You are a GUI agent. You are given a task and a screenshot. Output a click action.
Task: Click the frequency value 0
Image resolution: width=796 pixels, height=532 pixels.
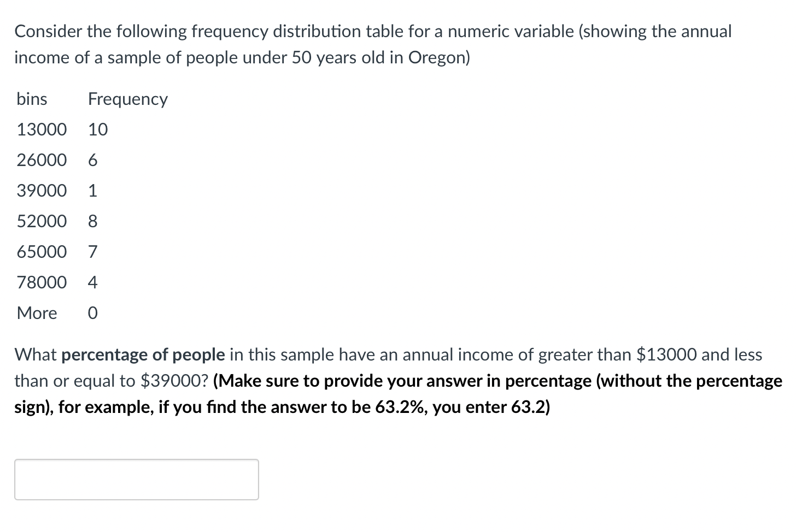[92, 313]
